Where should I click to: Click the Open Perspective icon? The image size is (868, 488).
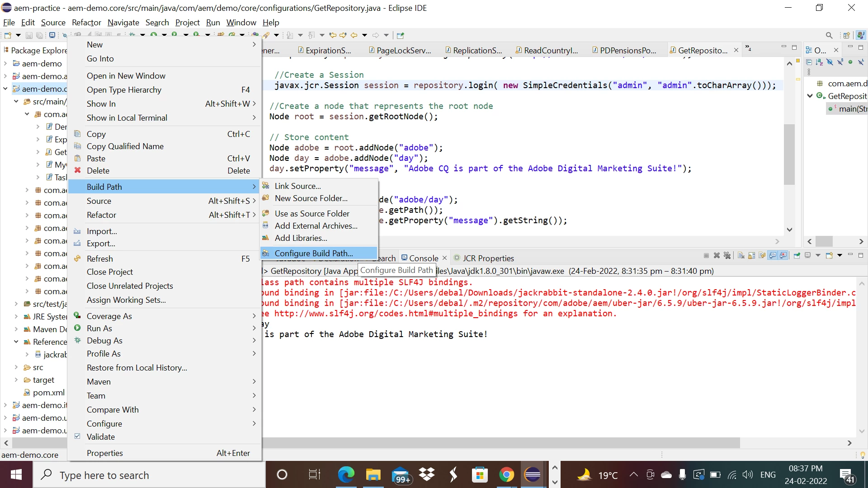coord(846,35)
